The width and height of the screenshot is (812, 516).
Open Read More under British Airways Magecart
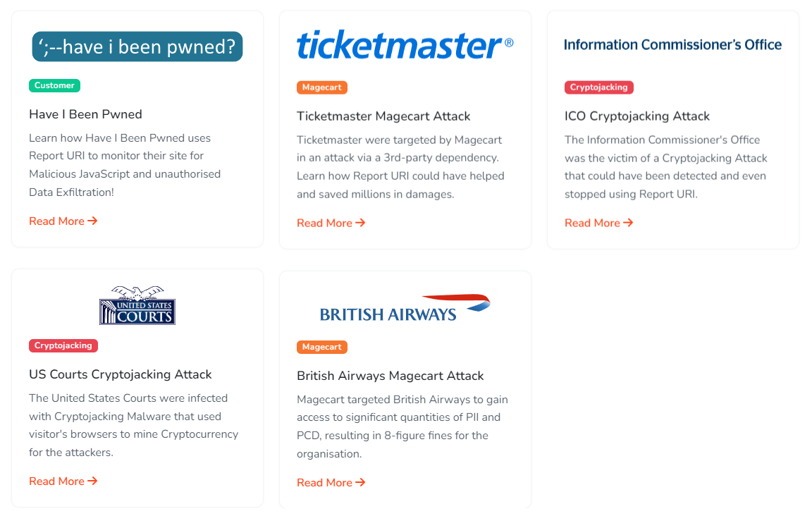pyautogui.click(x=331, y=483)
